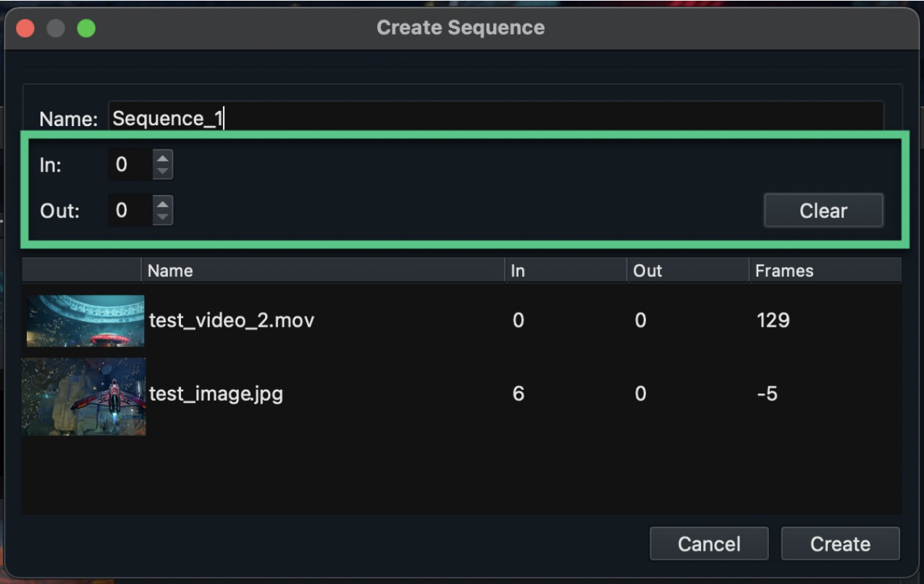Screen dimensions: 924x584
Task: Click the Out column header
Action: click(686, 271)
